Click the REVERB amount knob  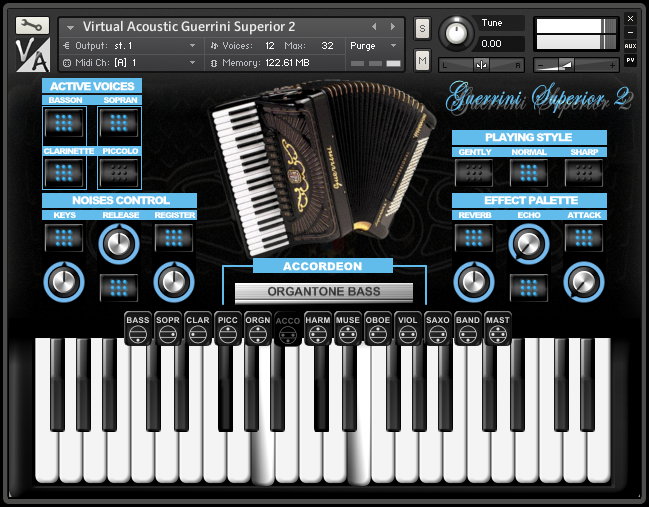click(474, 282)
